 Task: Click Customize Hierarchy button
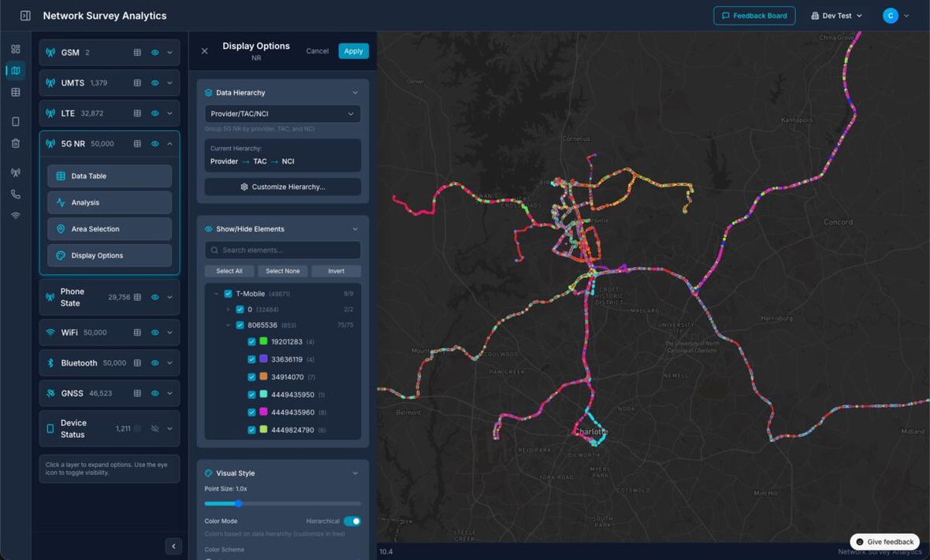282,187
